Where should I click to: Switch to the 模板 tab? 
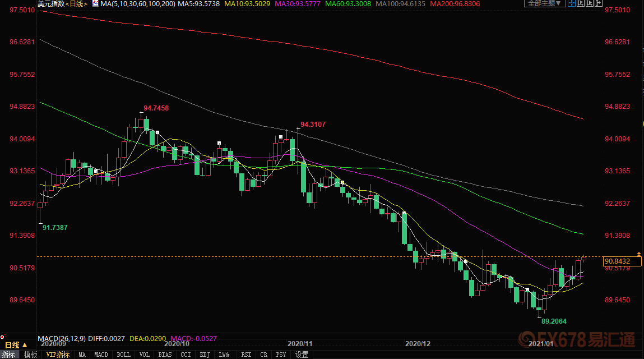(31, 355)
